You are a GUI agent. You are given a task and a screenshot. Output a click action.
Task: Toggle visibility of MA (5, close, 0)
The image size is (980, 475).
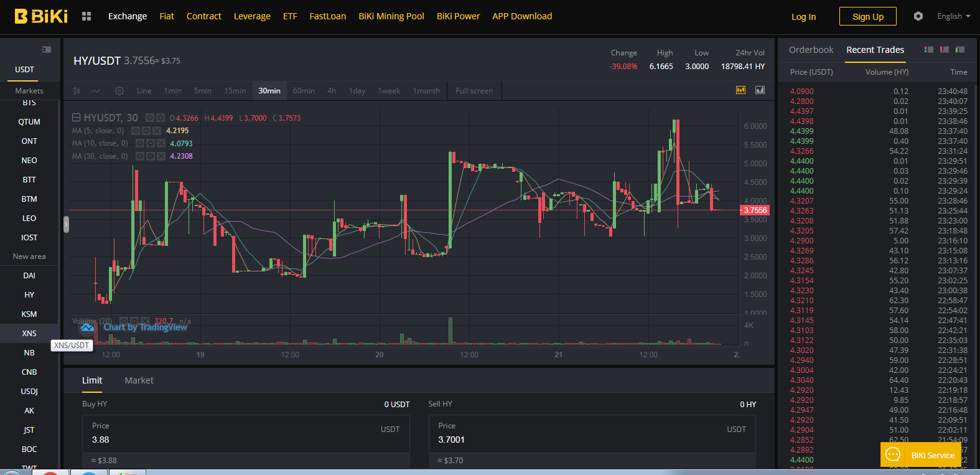pos(136,131)
